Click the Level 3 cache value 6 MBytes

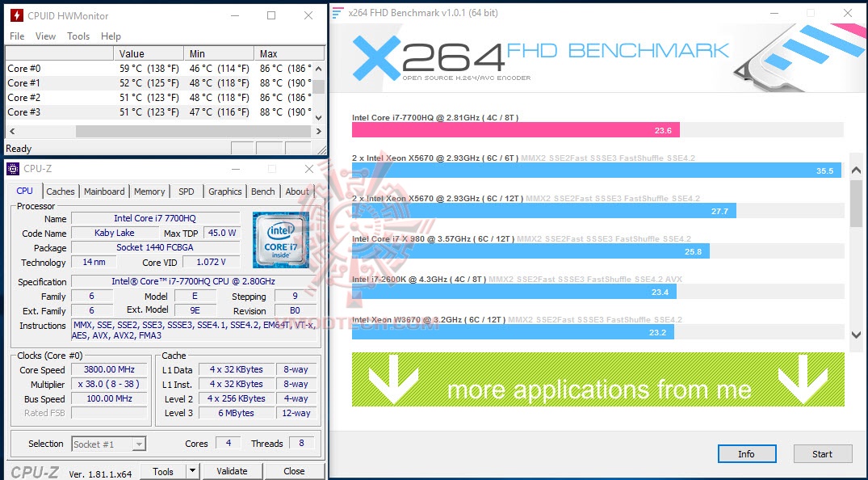237,413
